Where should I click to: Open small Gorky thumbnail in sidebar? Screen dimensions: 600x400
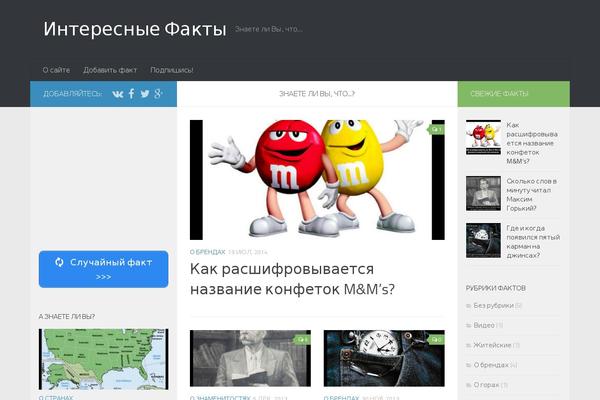(x=483, y=193)
